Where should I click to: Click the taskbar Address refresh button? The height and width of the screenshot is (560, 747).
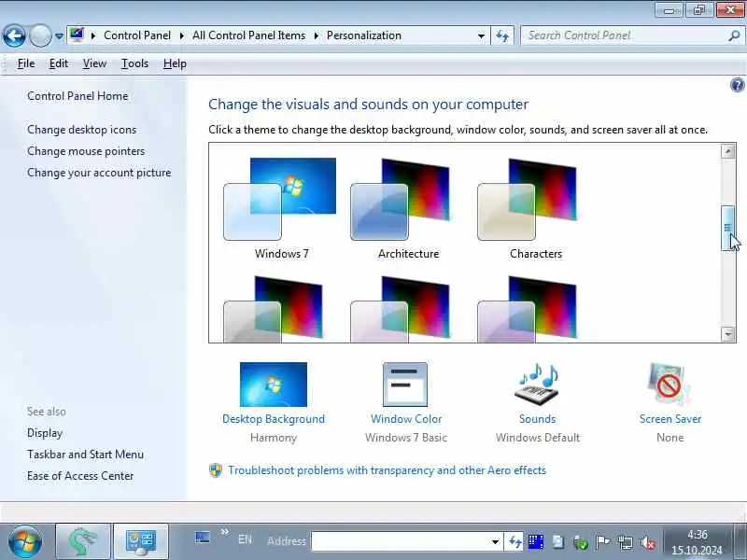pyautogui.click(x=515, y=541)
